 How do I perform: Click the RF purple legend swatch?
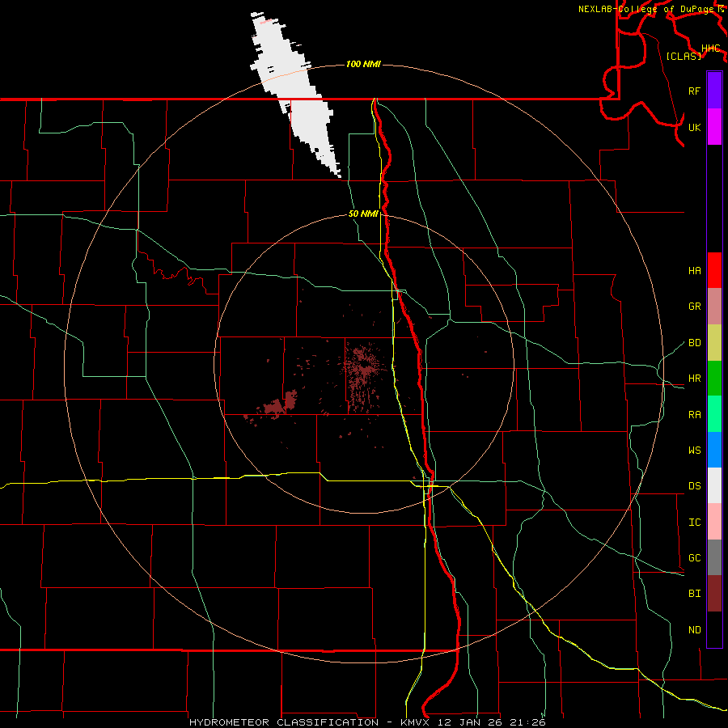(x=714, y=91)
